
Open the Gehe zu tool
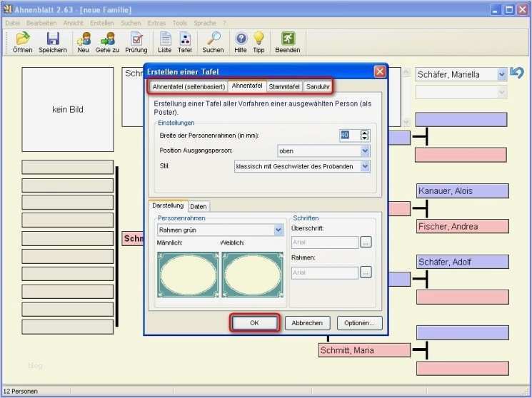[x=107, y=39]
